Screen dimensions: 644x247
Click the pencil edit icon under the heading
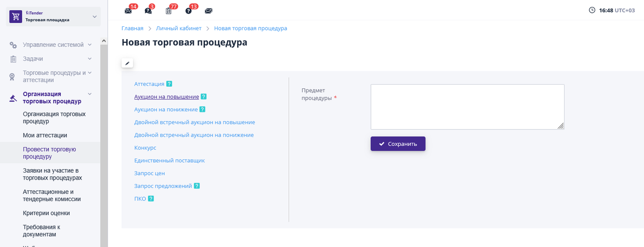click(127, 63)
